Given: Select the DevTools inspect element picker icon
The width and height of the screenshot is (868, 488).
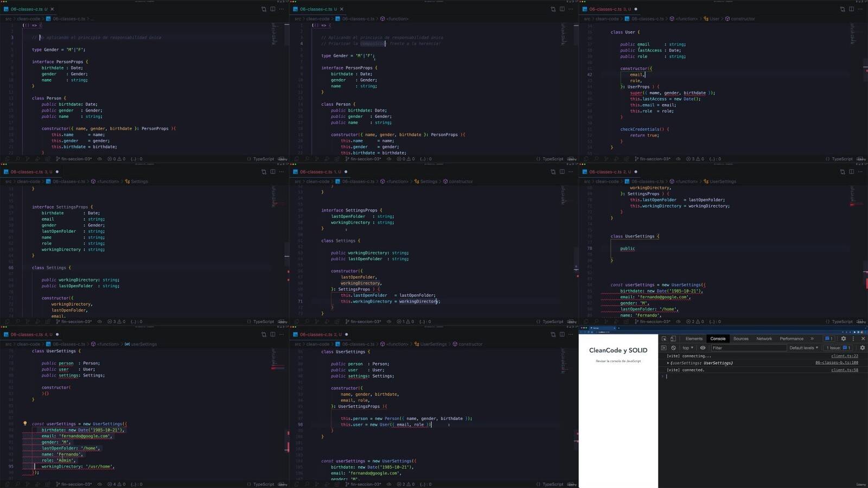Looking at the screenshot, I should (664, 339).
